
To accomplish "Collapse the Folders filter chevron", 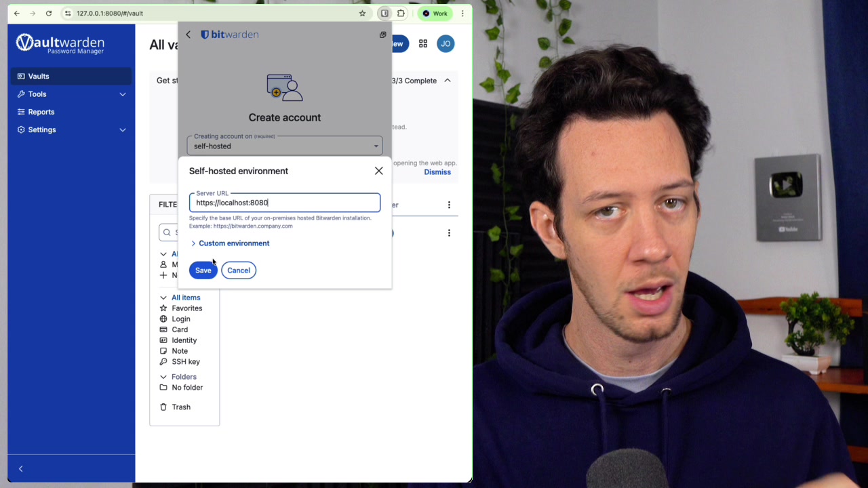I will coord(163,377).
